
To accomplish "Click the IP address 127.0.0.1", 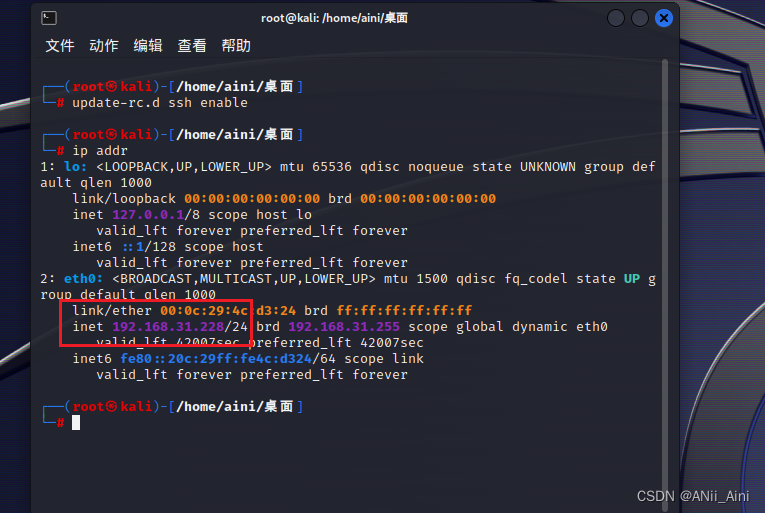I will click(148, 215).
